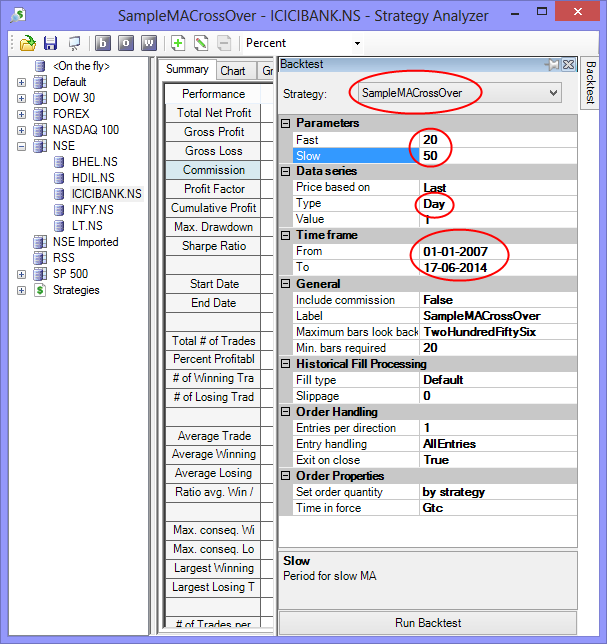Collapse the Parameters section
Screen dimensions: 607x644
286,123
